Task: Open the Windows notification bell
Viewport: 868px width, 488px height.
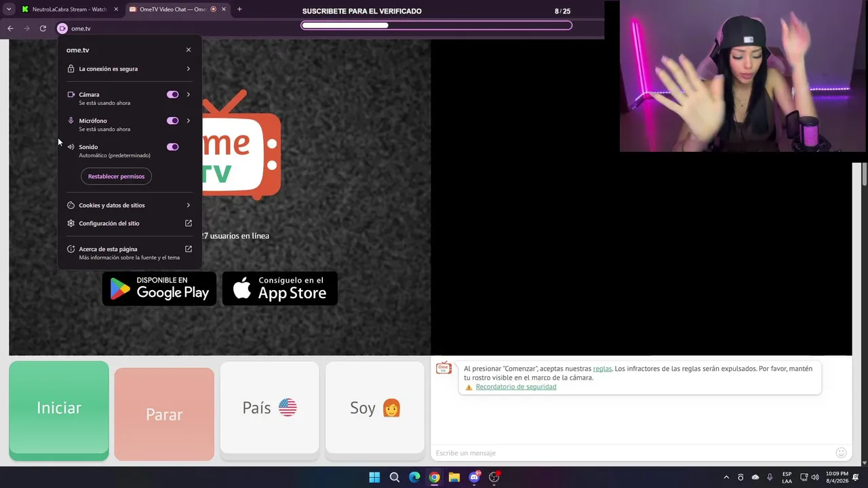Action: click(856, 477)
